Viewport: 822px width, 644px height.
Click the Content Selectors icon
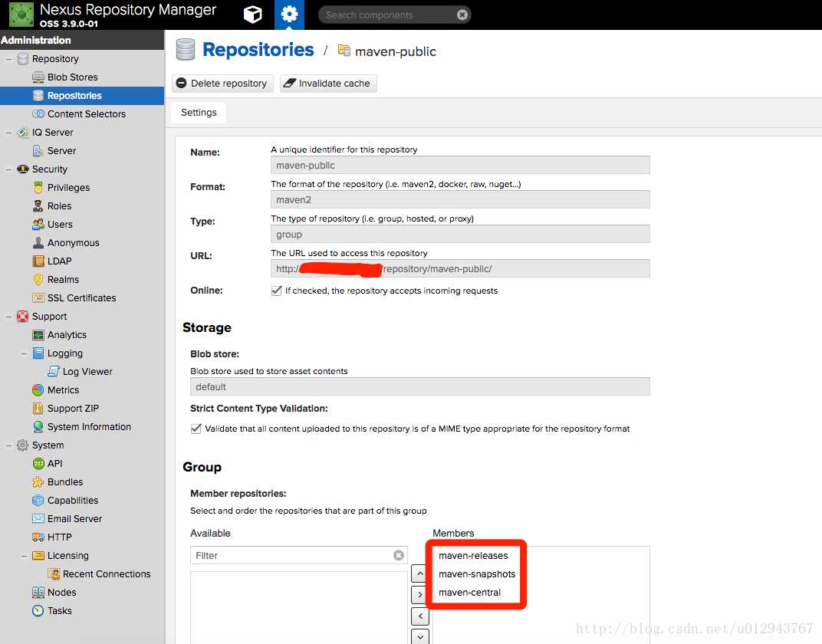[x=38, y=114]
